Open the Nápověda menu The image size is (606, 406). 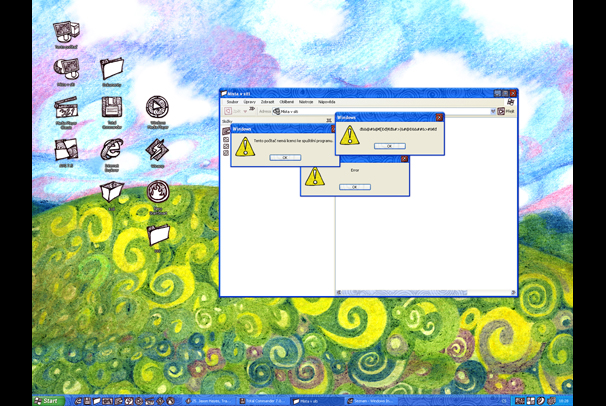coord(326,101)
